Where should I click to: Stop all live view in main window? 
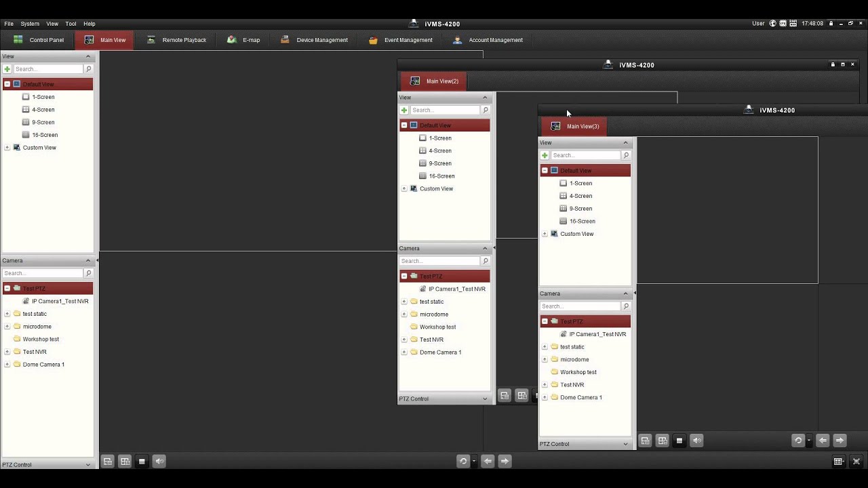[142, 462]
